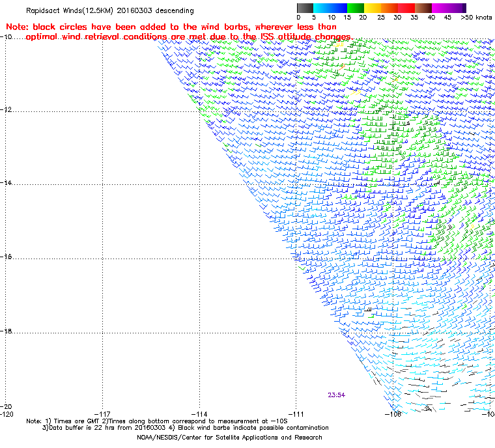
Task: Click the longitude label '-114'
Action: point(199,414)
